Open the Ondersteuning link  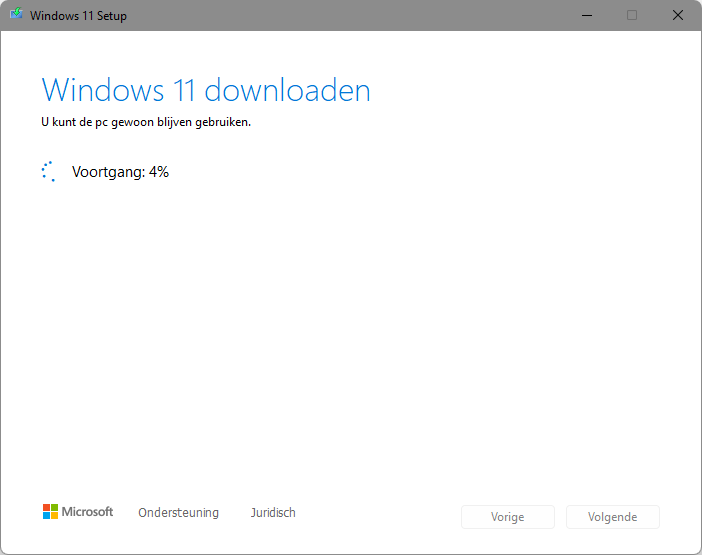coord(178,512)
